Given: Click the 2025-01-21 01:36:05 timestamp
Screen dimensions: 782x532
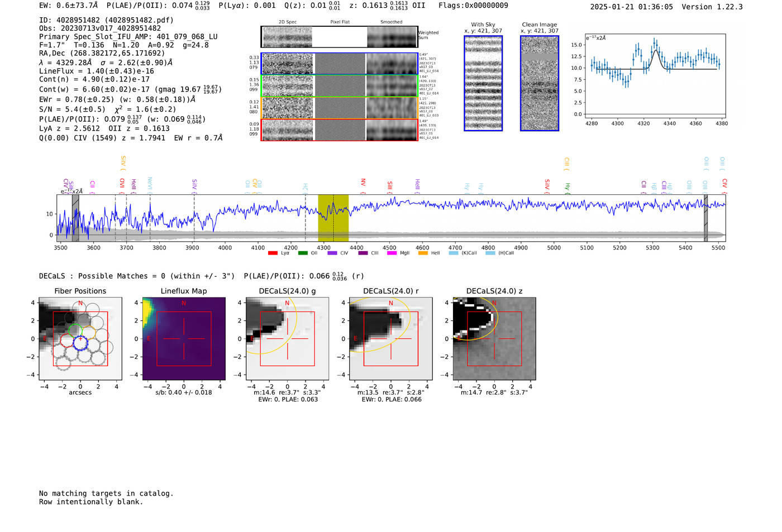Looking at the screenshot, I should point(631,7).
